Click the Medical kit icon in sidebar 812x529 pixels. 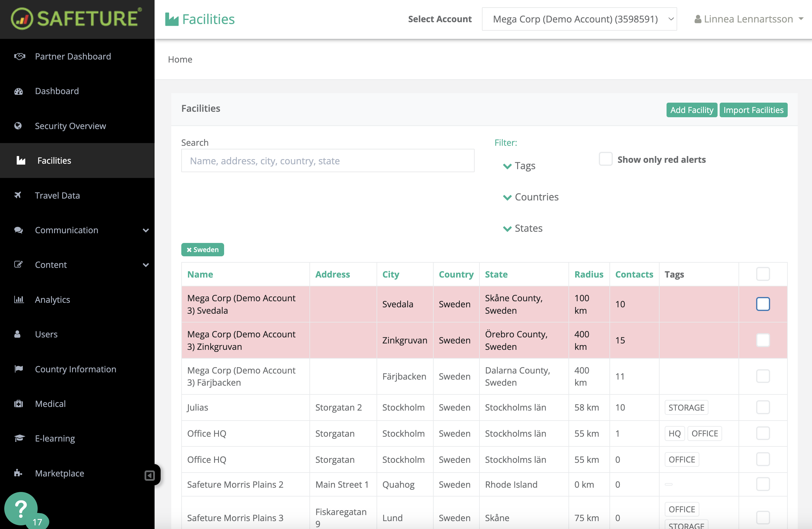pyautogui.click(x=19, y=404)
